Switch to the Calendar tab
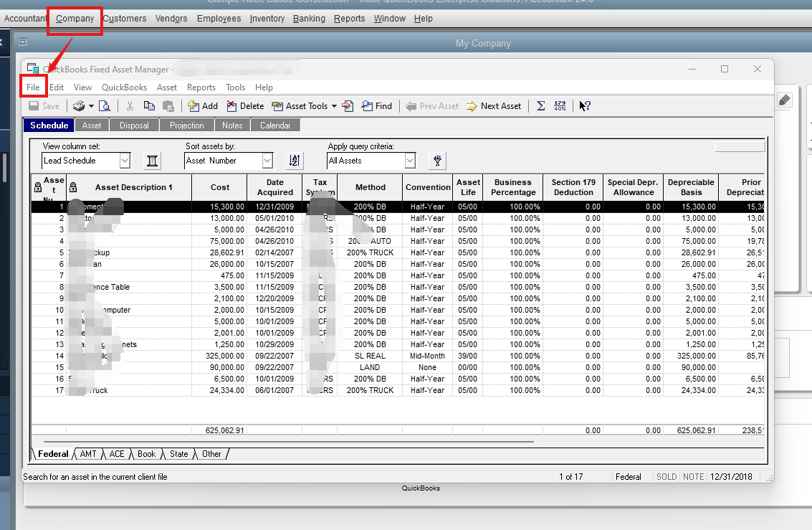The image size is (812, 530). point(275,126)
